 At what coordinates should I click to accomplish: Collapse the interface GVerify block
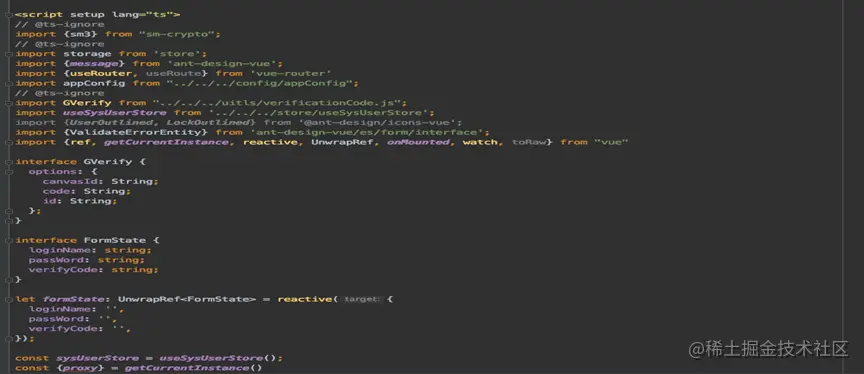[9, 162]
